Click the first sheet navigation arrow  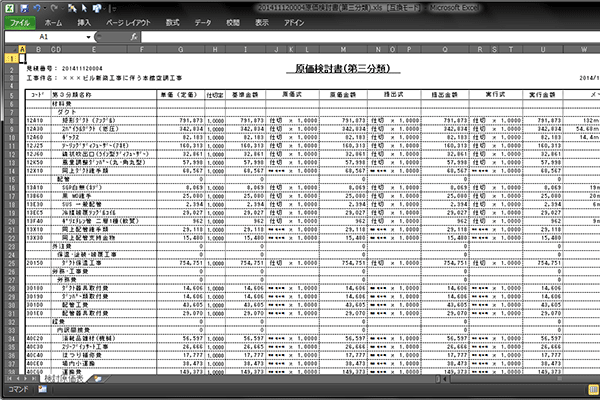(10, 379)
